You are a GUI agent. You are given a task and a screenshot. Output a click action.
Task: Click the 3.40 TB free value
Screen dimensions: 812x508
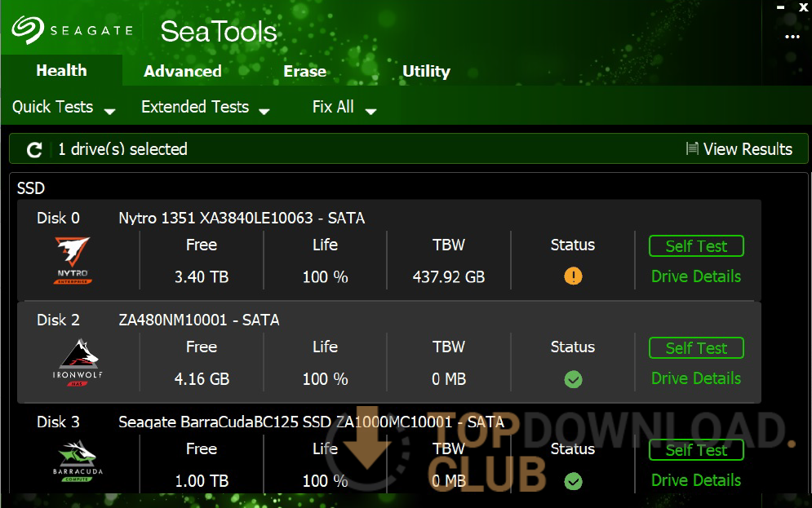[x=202, y=276]
